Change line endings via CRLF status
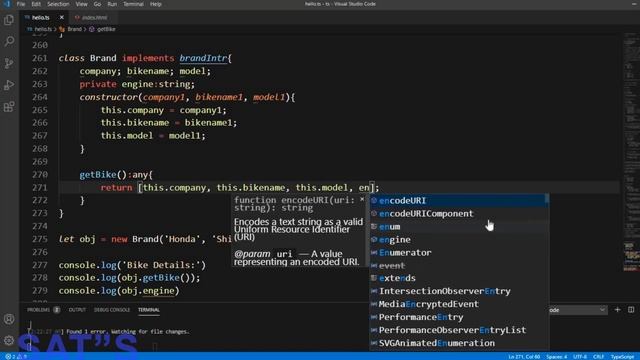Viewport: 640px width, 360px height. [x=599, y=357]
